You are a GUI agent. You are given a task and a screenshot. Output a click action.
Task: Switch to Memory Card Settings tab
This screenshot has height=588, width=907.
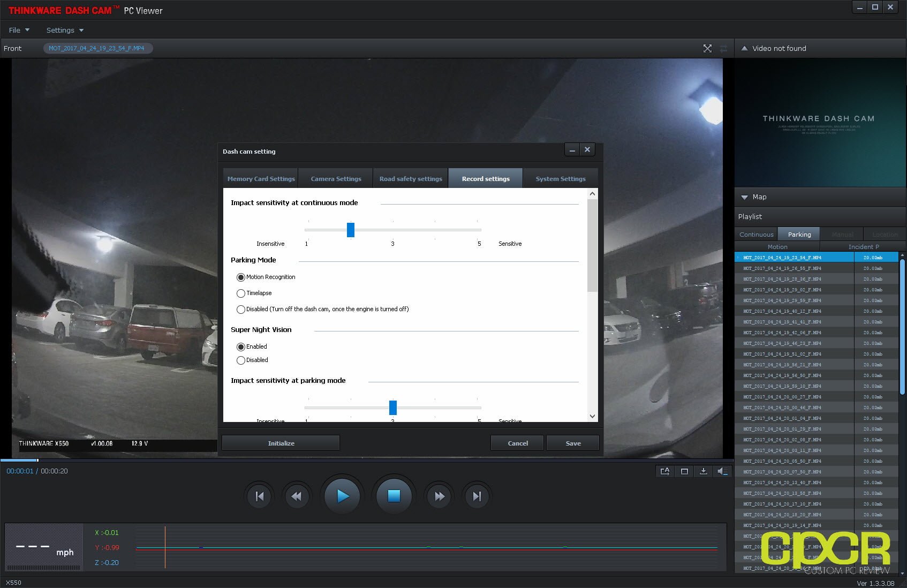coord(261,179)
